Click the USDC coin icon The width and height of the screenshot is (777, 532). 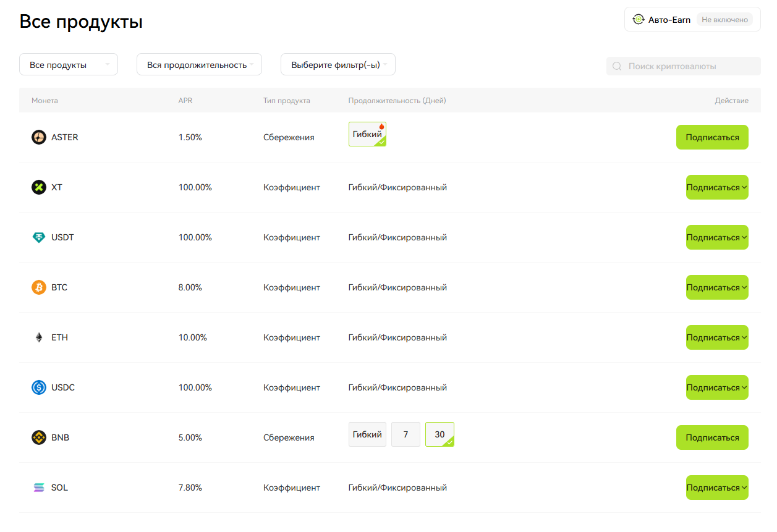(x=39, y=387)
